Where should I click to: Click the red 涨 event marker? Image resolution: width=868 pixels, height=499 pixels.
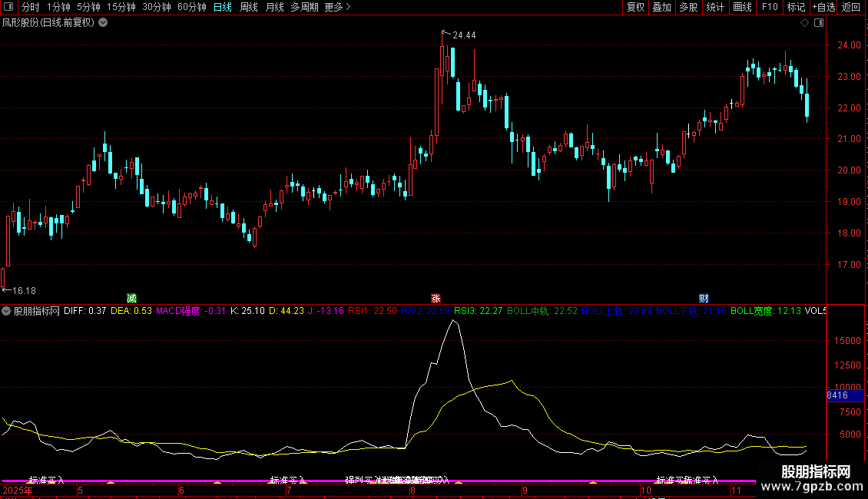[436, 298]
